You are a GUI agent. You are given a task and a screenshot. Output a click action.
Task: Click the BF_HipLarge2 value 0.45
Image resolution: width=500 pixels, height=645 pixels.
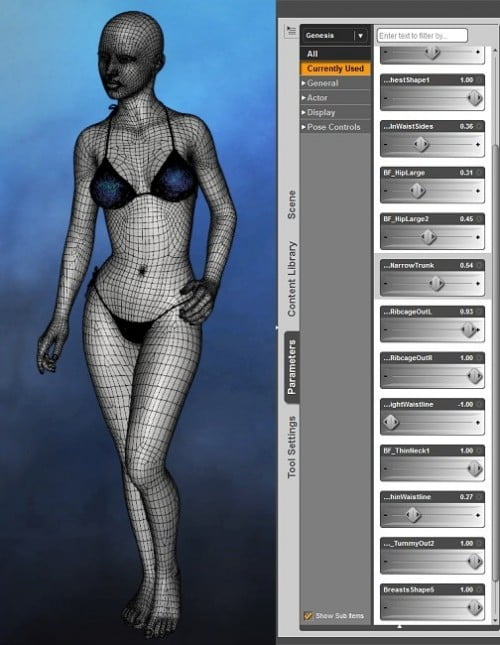466,219
